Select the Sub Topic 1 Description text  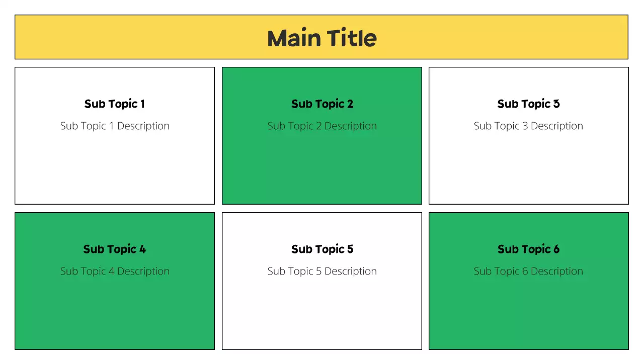[x=115, y=126]
